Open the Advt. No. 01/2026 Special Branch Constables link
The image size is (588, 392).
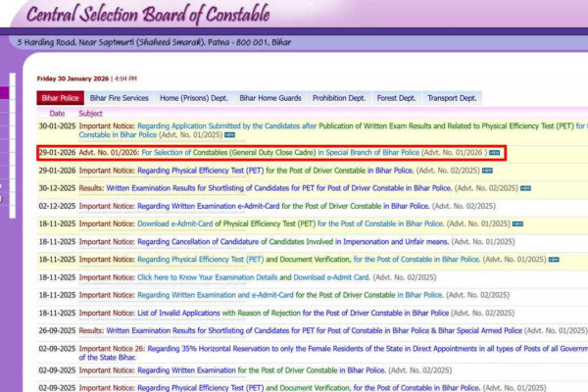click(280, 153)
